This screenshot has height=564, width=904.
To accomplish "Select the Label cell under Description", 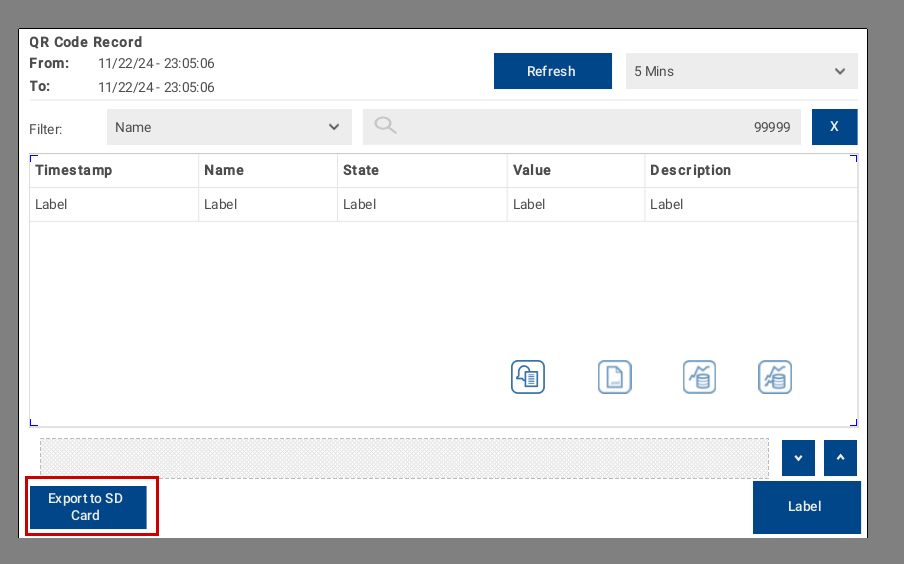I will 751,205.
